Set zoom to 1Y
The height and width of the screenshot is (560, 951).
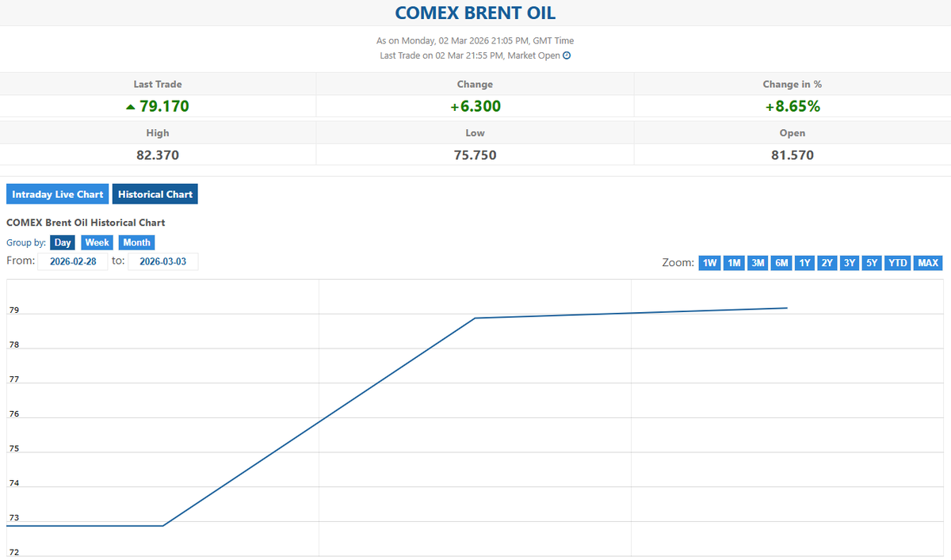[805, 263]
